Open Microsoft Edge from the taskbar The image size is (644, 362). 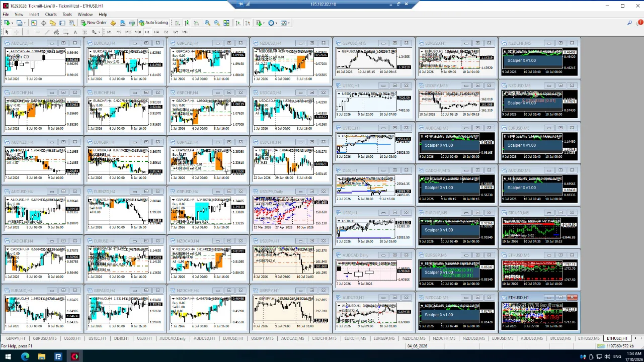(25, 356)
